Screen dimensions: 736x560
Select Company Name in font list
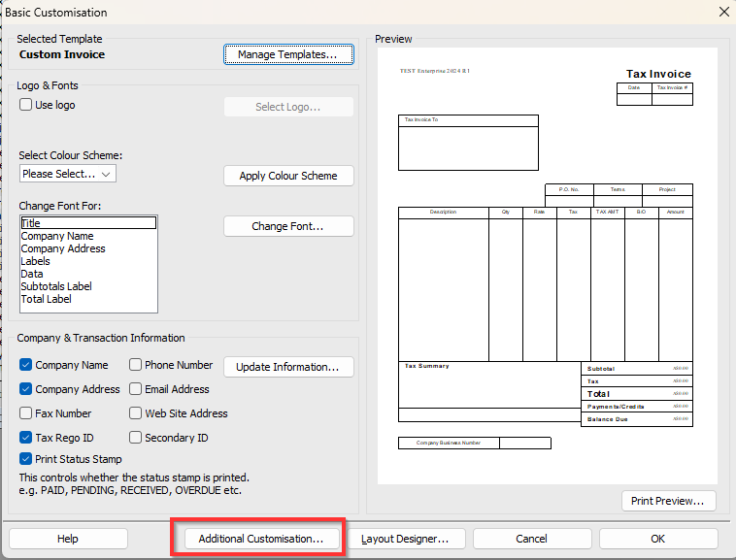point(88,236)
